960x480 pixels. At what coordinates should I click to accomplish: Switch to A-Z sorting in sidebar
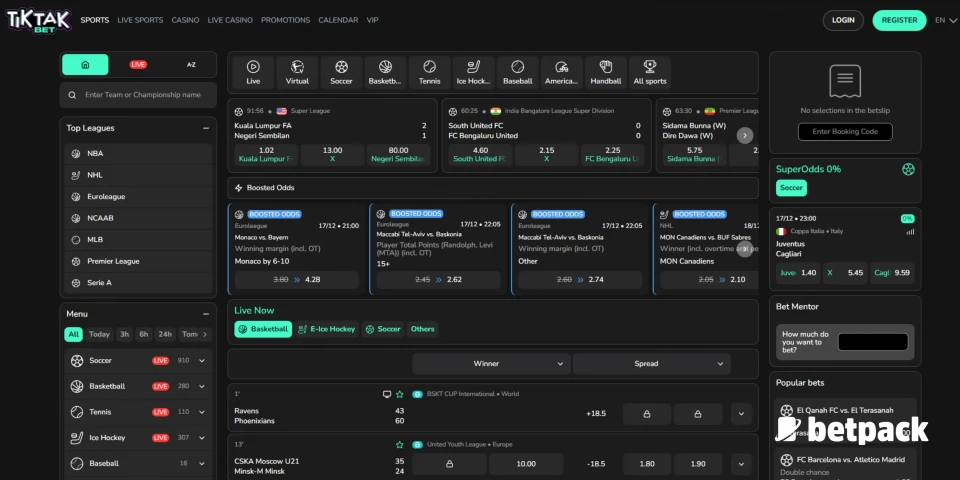click(191, 64)
